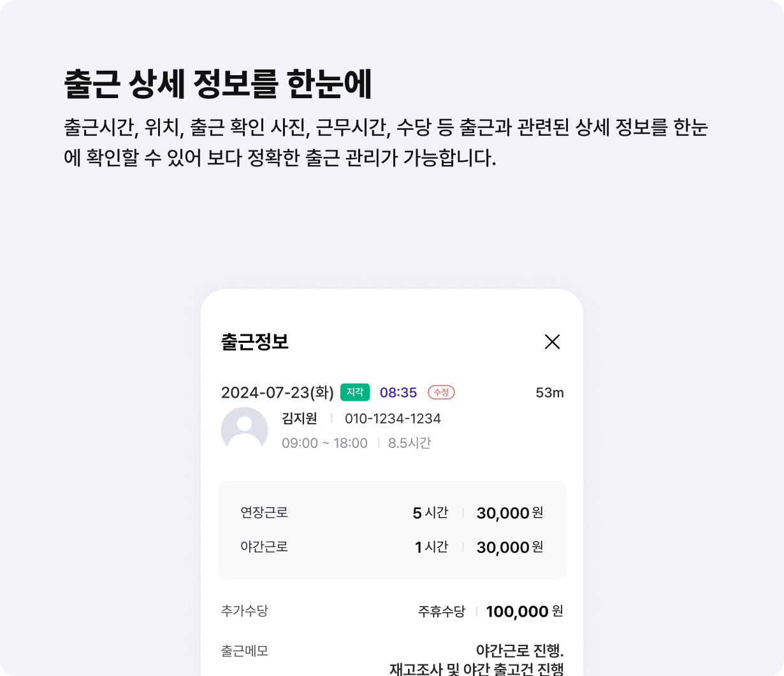784x676 pixels.
Task: Click the 08:35 check-in time
Action: [398, 392]
